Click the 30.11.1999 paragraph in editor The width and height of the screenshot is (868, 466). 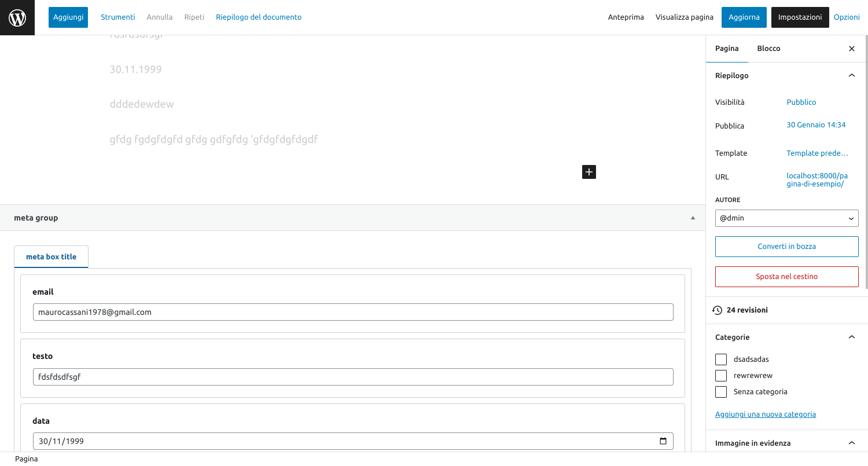tap(136, 69)
